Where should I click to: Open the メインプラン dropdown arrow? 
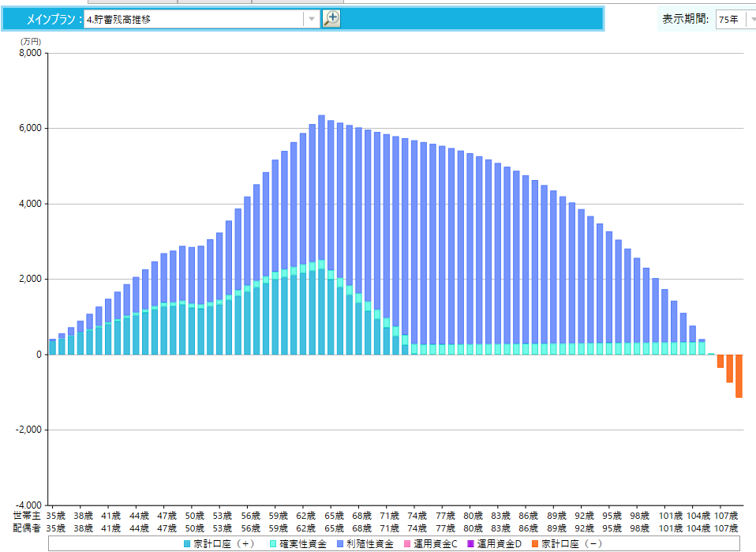pos(312,19)
